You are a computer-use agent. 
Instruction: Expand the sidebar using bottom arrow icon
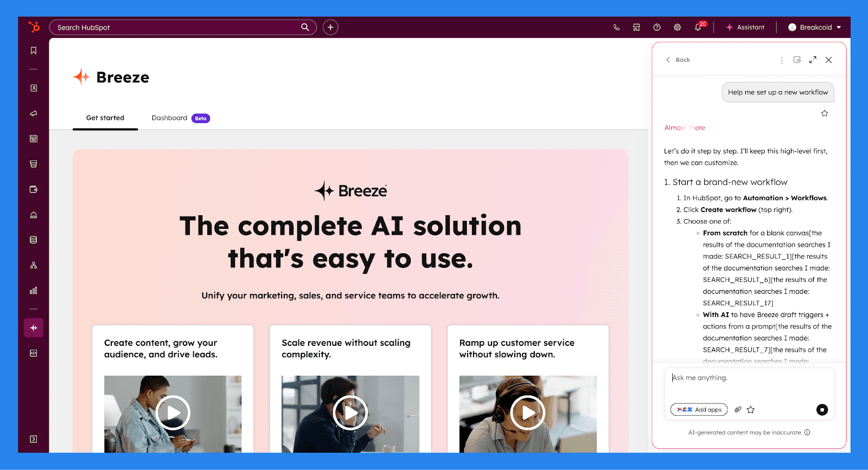point(34,439)
